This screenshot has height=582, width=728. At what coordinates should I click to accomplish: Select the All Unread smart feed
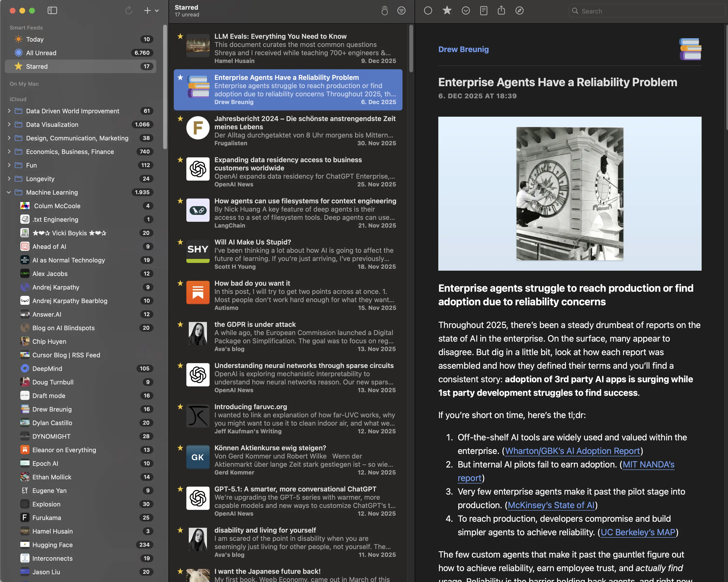point(41,53)
